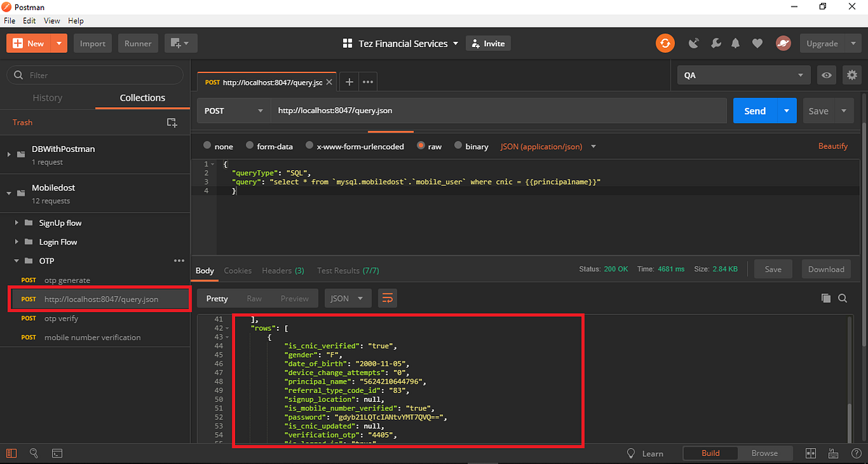Select the raw body radio button

422,145
